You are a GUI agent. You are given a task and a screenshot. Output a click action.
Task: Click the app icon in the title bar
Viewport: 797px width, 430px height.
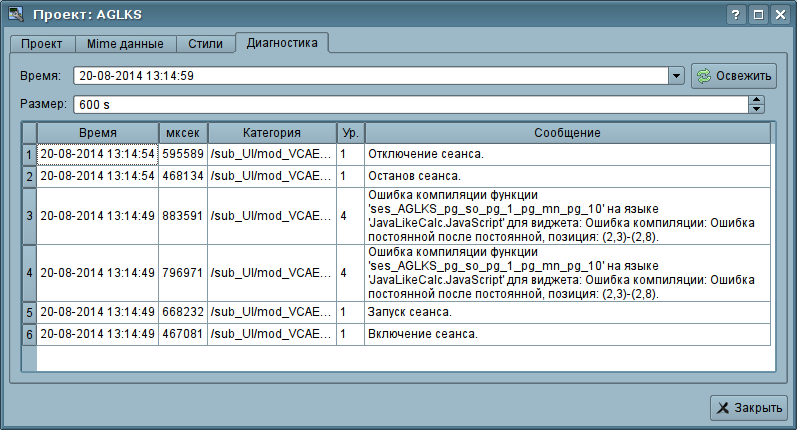[14, 14]
